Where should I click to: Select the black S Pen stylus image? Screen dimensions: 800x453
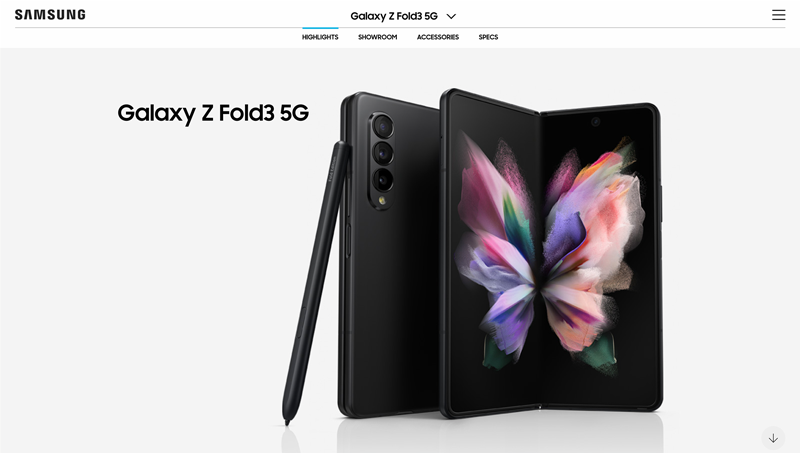[316, 283]
